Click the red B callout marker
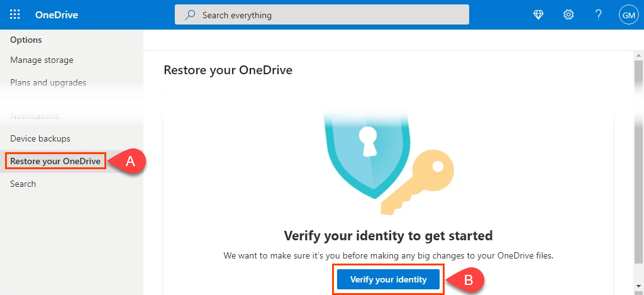 (x=467, y=281)
